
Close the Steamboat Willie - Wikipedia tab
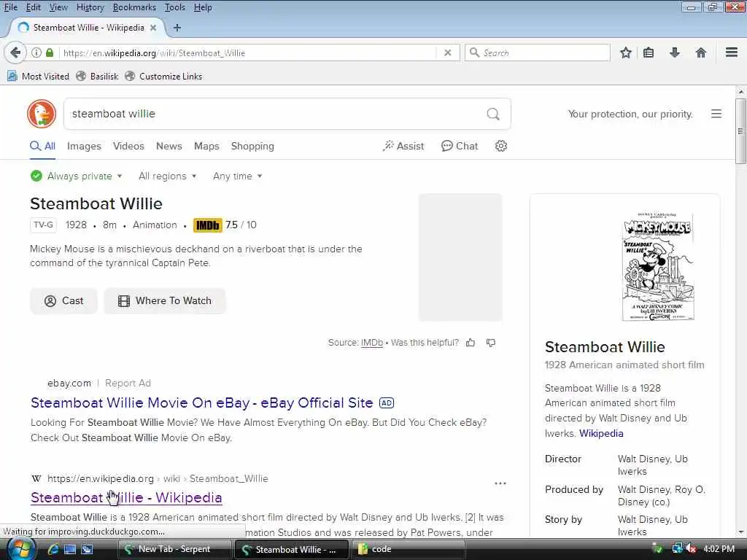click(153, 28)
